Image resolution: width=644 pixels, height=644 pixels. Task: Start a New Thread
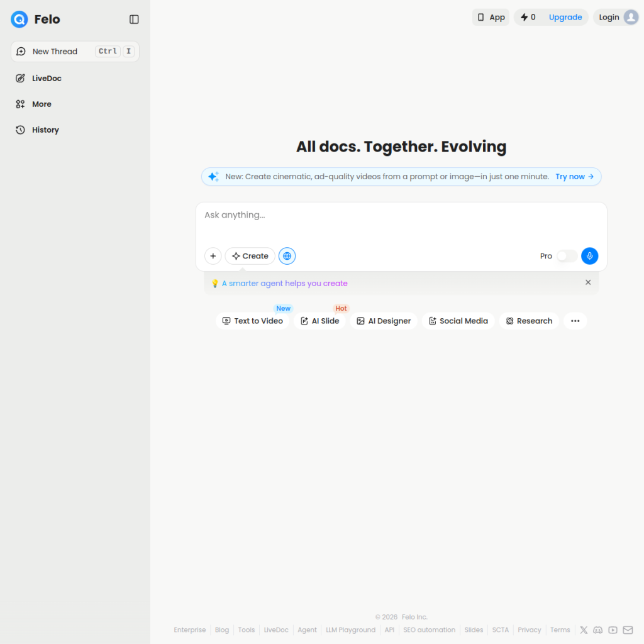tap(75, 52)
